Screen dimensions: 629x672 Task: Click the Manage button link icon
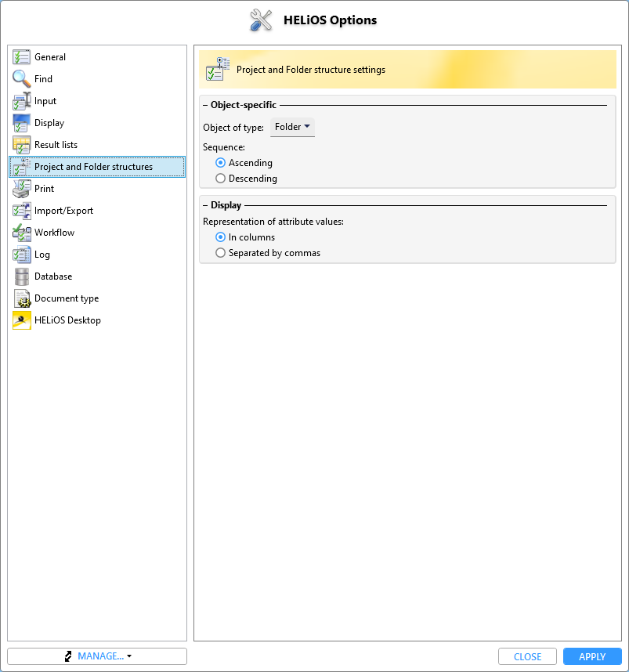[x=68, y=656]
